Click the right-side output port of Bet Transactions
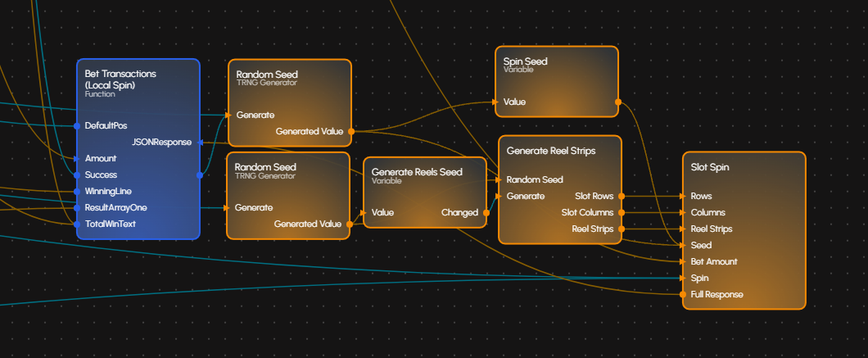This screenshot has width=868, height=358. coord(200,175)
